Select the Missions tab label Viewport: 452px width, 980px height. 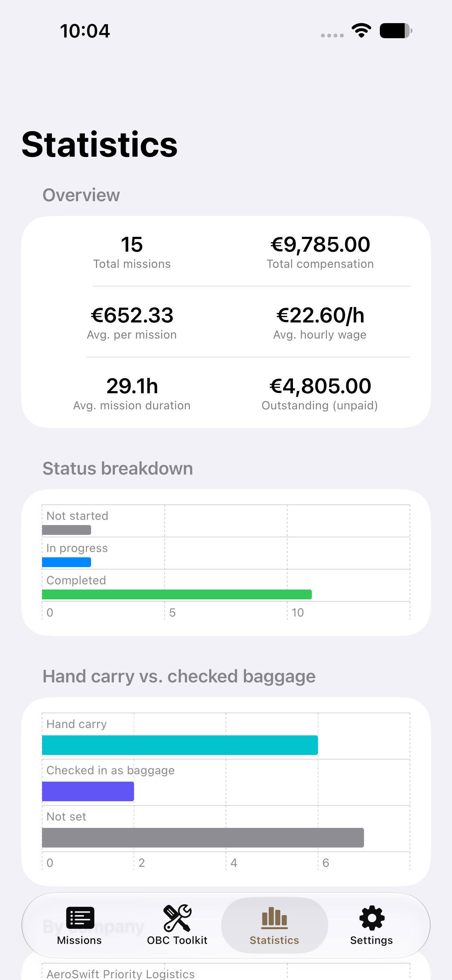tap(79, 940)
